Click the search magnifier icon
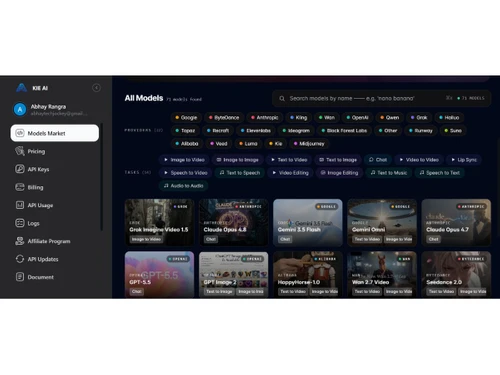 click(x=282, y=99)
